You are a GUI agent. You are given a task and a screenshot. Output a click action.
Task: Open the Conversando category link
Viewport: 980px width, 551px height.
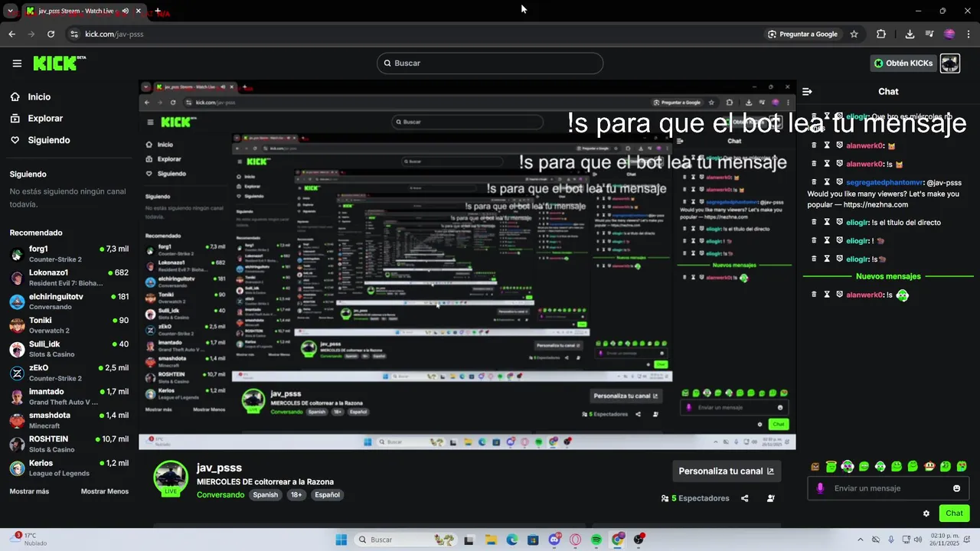[220, 495]
